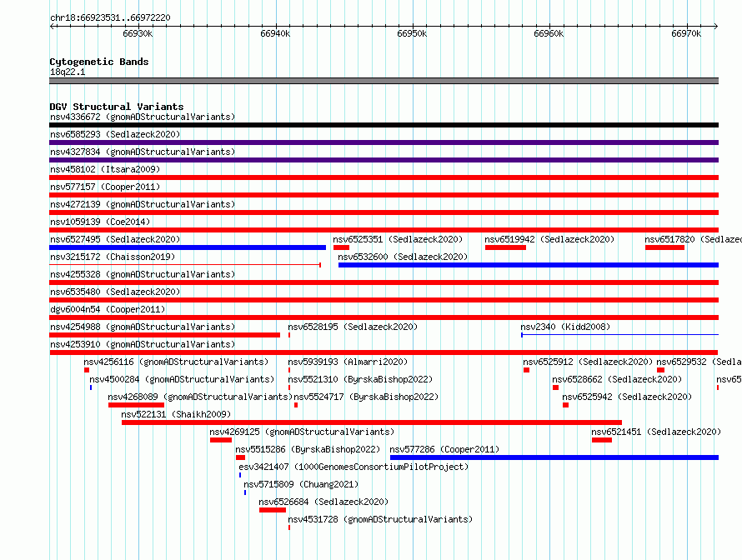The image size is (742, 560).
Task: Click the 66950k ruler position
Action: [412, 33]
